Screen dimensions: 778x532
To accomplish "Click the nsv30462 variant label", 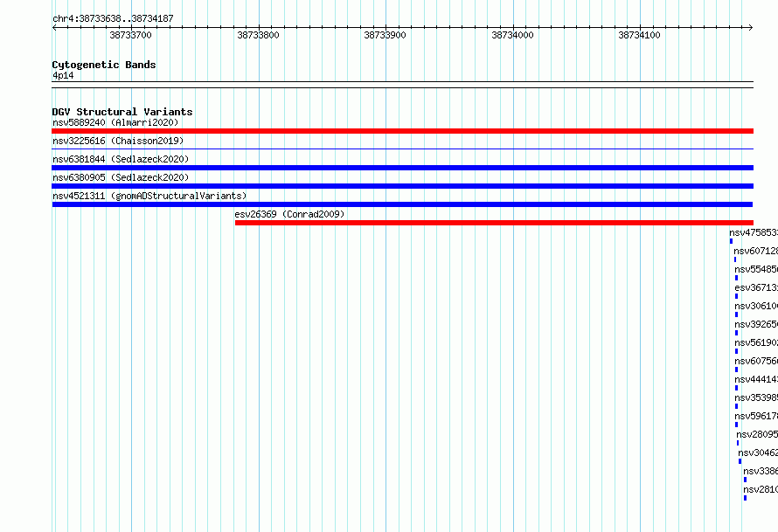I will pyautogui.click(x=758, y=453).
